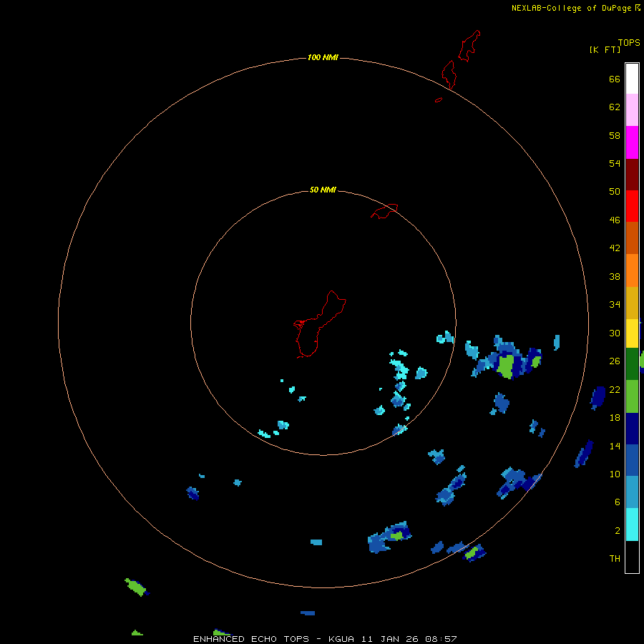Click the 66 label on the legend

point(615,79)
